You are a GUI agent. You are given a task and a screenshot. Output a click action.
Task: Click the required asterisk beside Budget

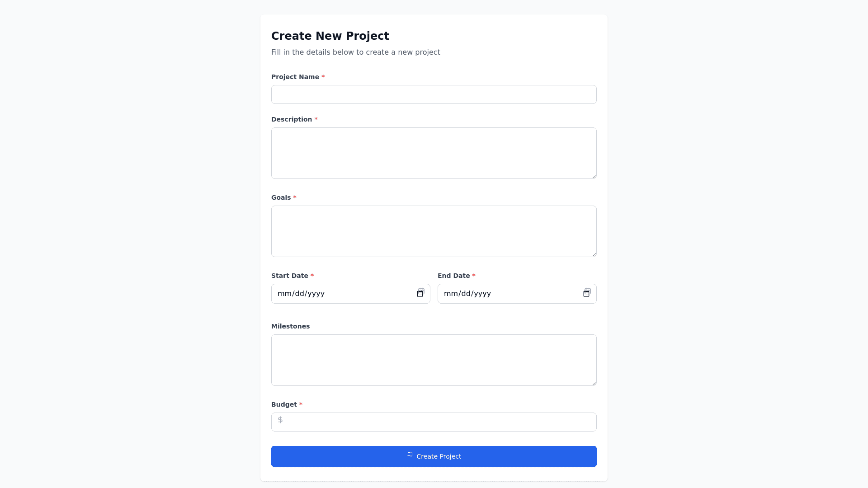tap(301, 404)
